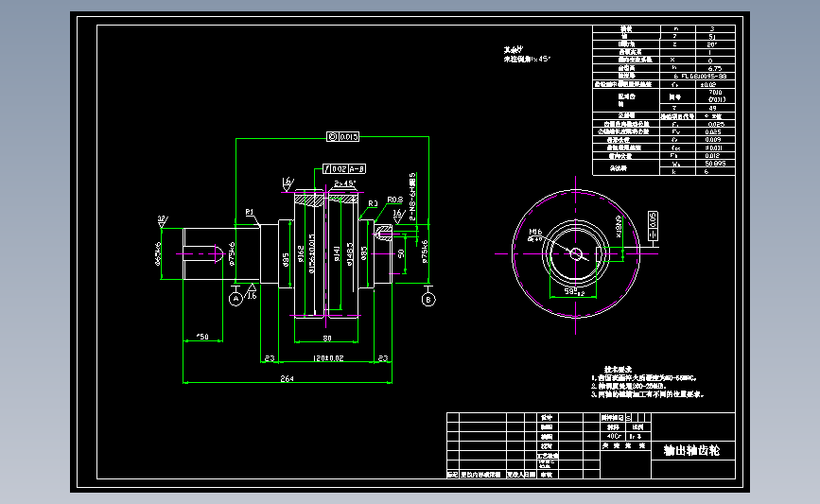Click the R1 radius label near the left shaft

point(250,212)
